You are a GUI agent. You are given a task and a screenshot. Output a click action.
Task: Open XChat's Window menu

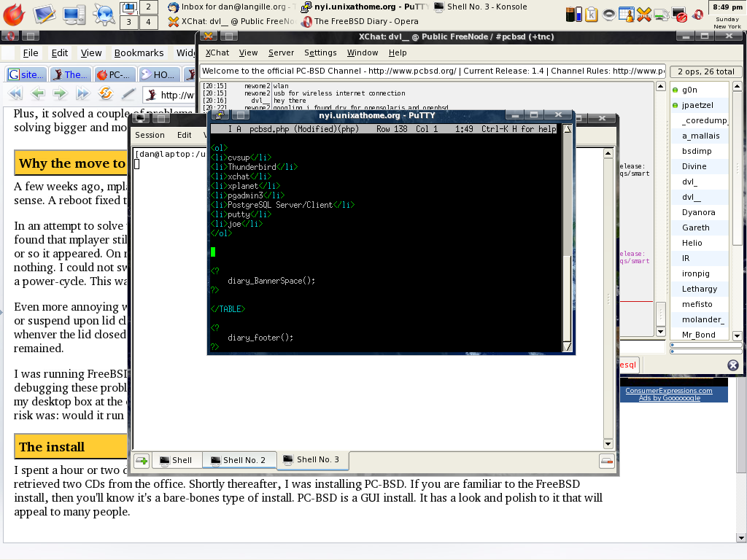[x=363, y=52]
